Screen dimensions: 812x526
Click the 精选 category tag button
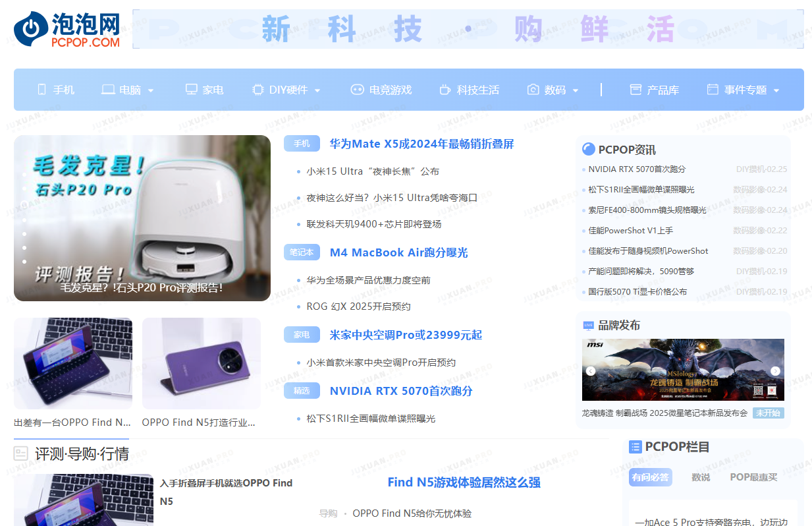[302, 391]
